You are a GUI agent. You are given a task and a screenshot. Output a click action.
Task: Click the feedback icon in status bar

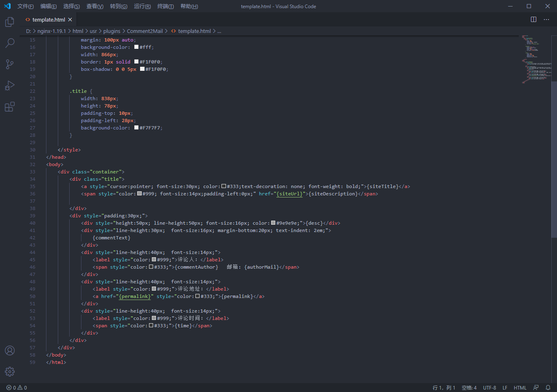(x=536, y=388)
